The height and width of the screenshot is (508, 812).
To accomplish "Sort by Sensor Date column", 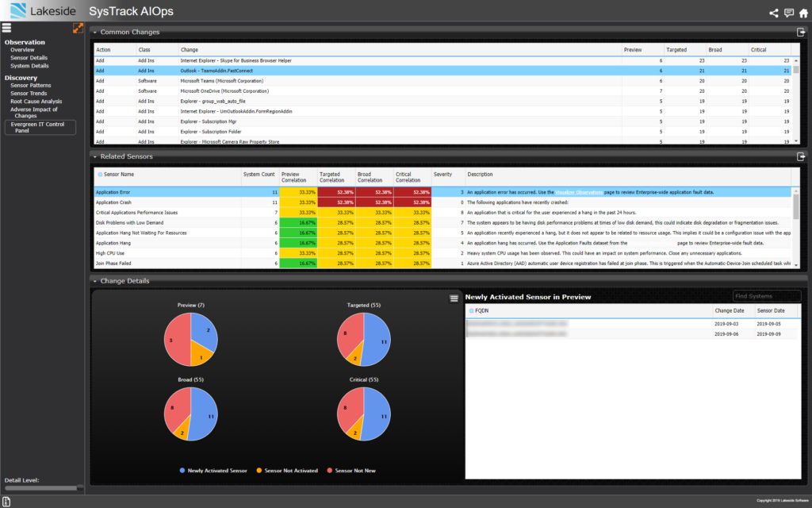I will click(778, 310).
